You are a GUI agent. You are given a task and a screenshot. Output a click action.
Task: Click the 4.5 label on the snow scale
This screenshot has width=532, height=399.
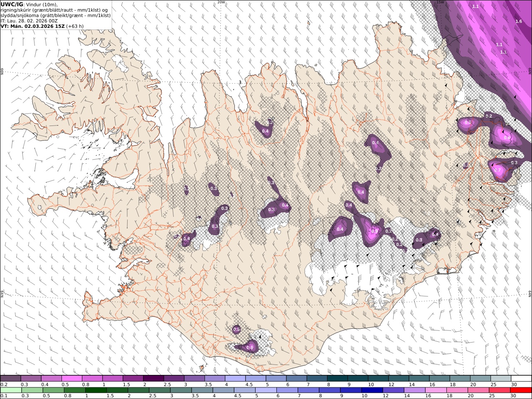click(249, 385)
